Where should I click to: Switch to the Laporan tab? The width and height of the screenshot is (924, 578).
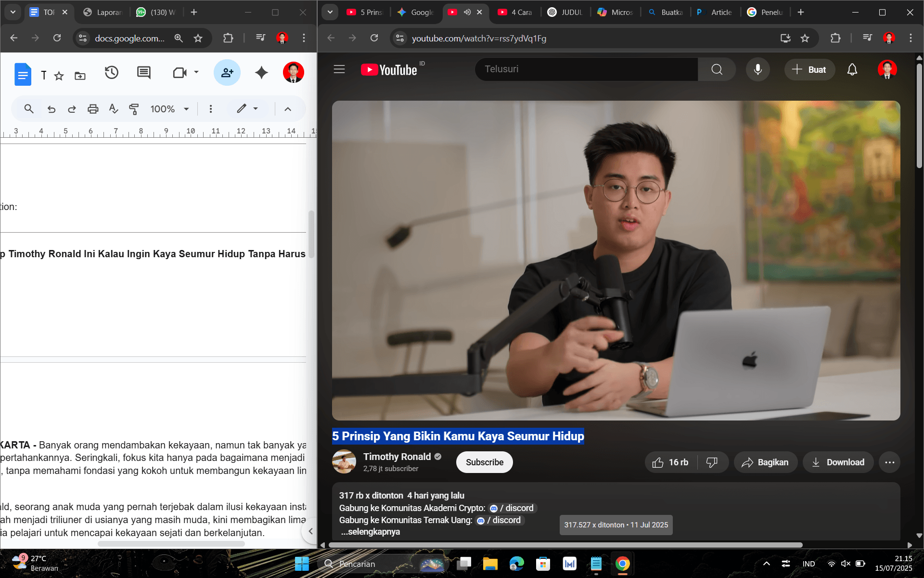pyautogui.click(x=103, y=12)
